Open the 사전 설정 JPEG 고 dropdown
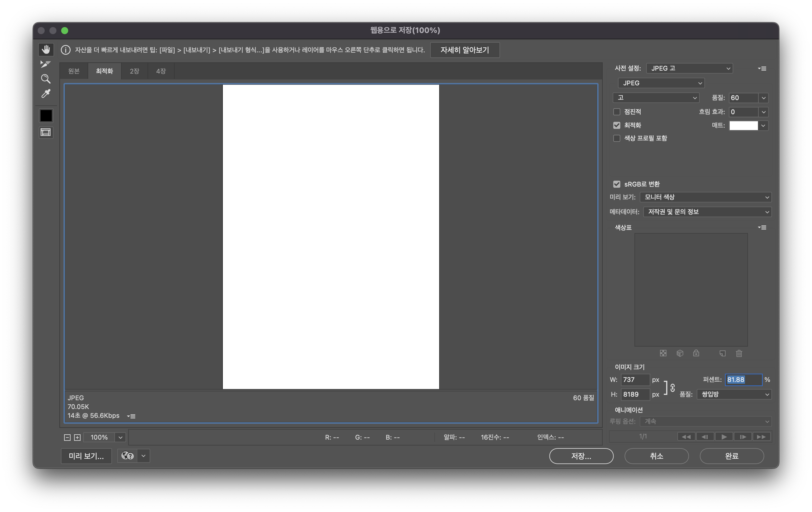812x512 pixels. [689, 69]
